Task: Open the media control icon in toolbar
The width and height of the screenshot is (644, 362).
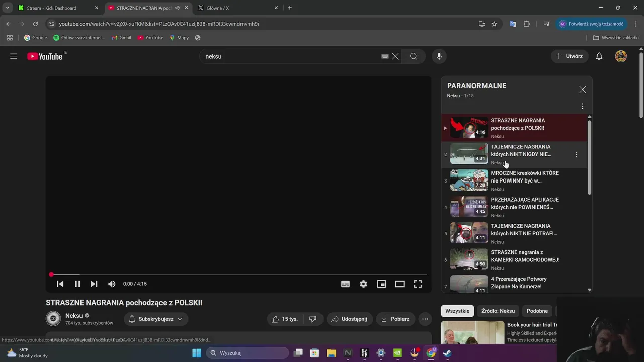Action: 547,24
